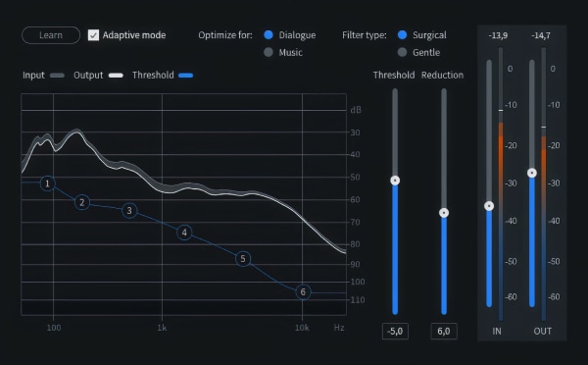The height and width of the screenshot is (365, 588).
Task: Click the IN gain slider handle
Action: click(489, 206)
